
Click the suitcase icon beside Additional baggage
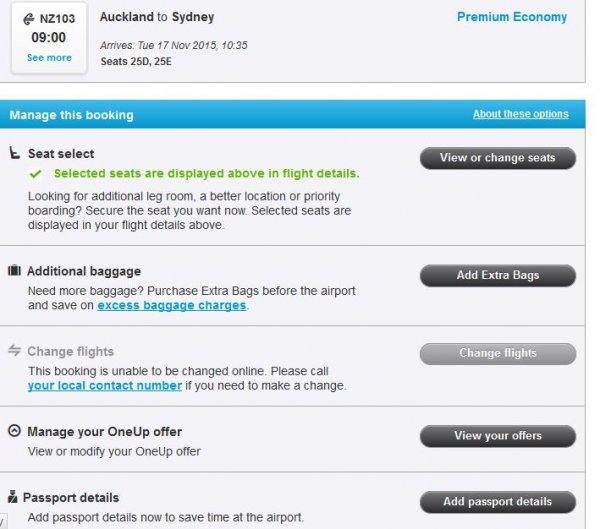click(x=15, y=271)
